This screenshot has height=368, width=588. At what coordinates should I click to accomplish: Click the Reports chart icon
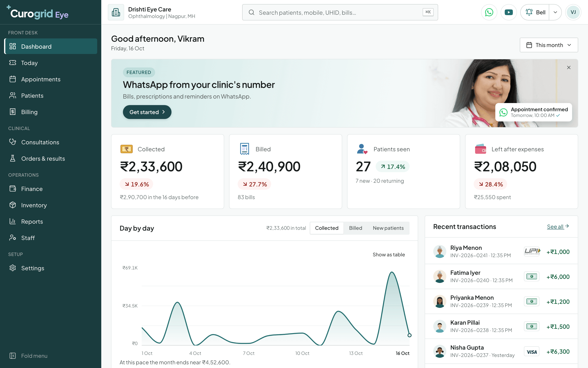pos(13,221)
